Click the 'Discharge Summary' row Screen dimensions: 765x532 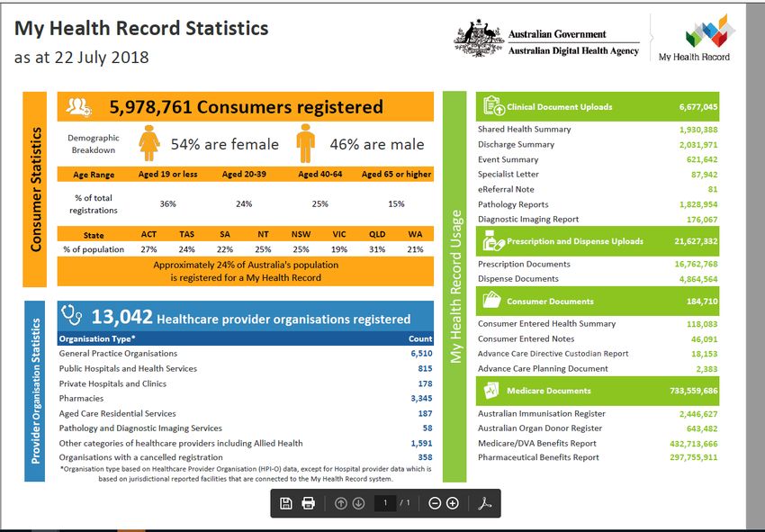(598, 144)
